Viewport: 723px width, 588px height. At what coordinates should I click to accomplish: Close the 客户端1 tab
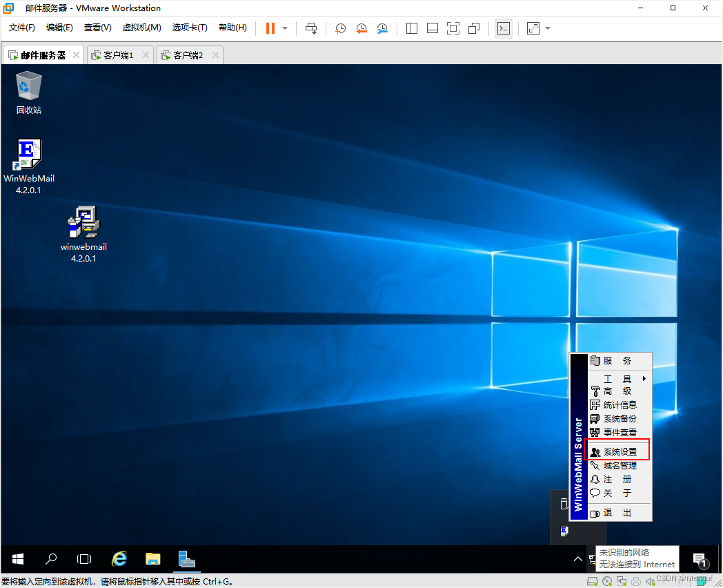(x=146, y=55)
